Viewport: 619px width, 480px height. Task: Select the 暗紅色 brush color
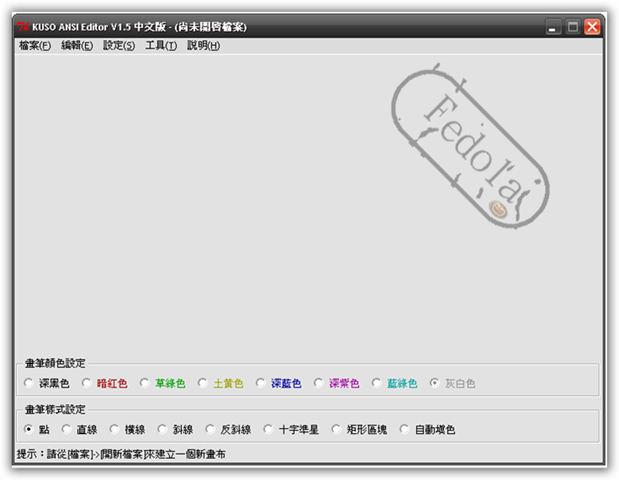click(x=87, y=383)
